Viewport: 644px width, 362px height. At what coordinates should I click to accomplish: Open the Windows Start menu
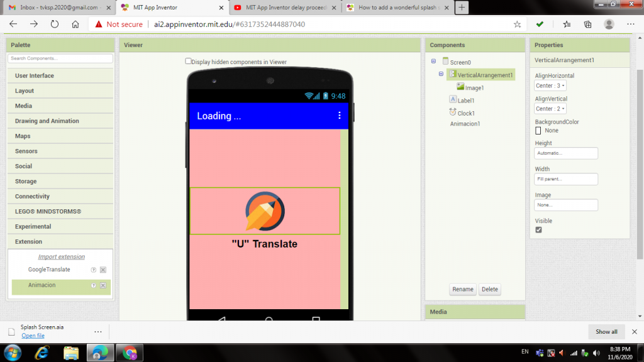coord(13,353)
